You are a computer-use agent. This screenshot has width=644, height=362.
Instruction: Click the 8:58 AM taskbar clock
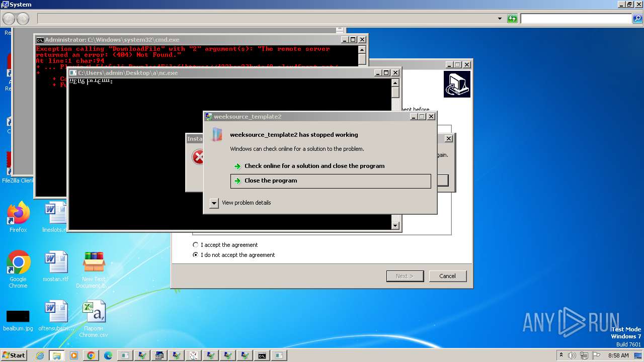pos(618,355)
